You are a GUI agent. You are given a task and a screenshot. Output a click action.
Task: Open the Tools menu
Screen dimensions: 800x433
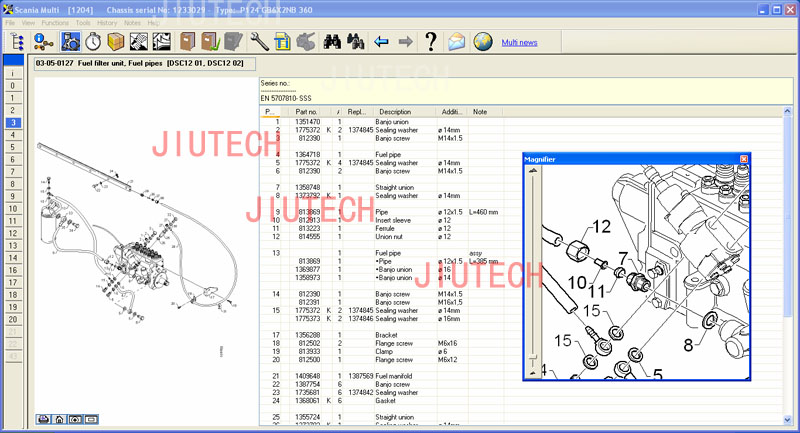pyautogui.click(x=83, y=23)
